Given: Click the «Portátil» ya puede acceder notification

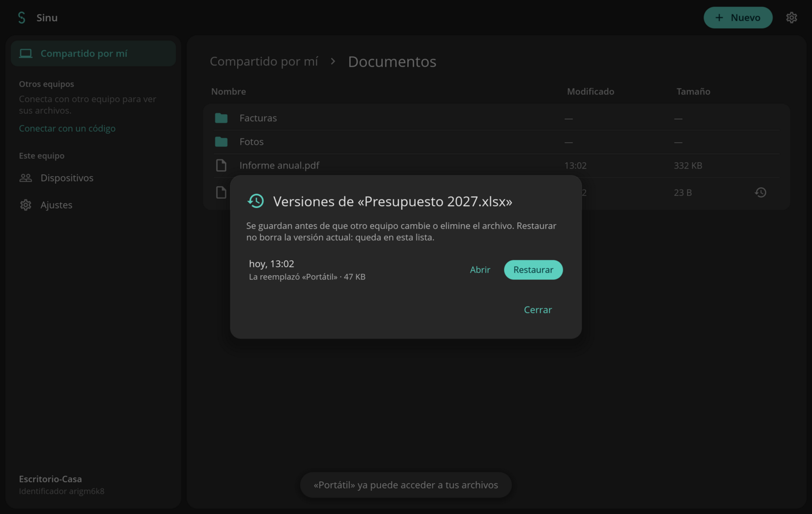Looking at the screenshot, I should 406,485.
